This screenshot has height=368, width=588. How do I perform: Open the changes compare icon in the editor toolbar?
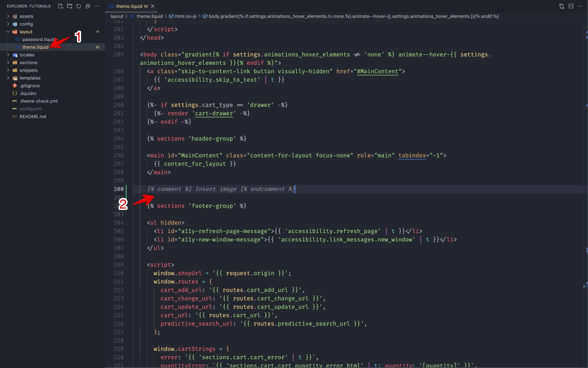(x=561, y=6)
